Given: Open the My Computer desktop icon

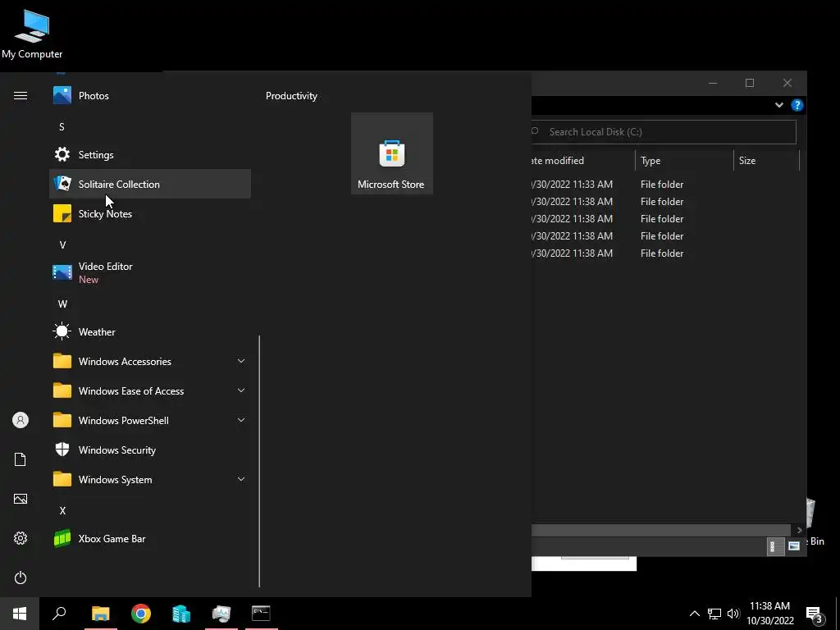Looking at the screenshot, I should pos(32,34).
